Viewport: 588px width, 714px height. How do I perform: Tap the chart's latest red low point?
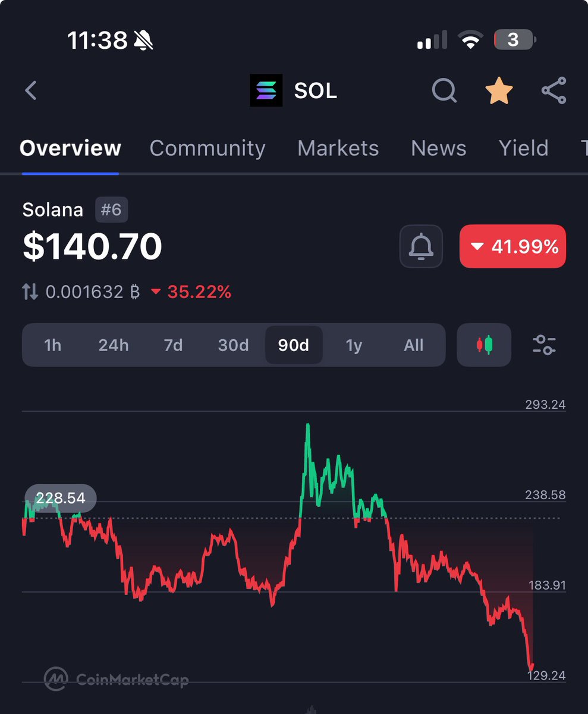(x=531, y=669)
